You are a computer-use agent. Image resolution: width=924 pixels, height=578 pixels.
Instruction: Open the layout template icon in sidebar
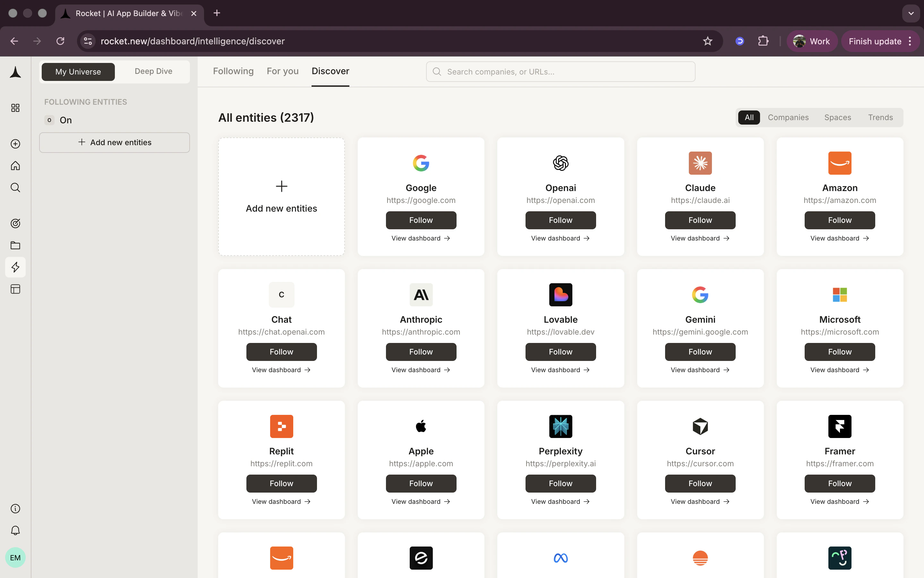[x=15, y=289]
